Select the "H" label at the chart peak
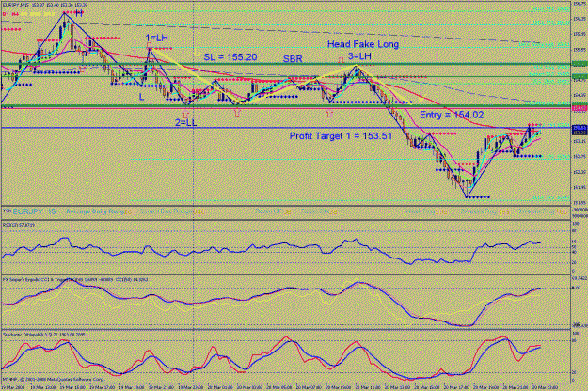This screenshot has width=588, height=391. pos(79,14)
